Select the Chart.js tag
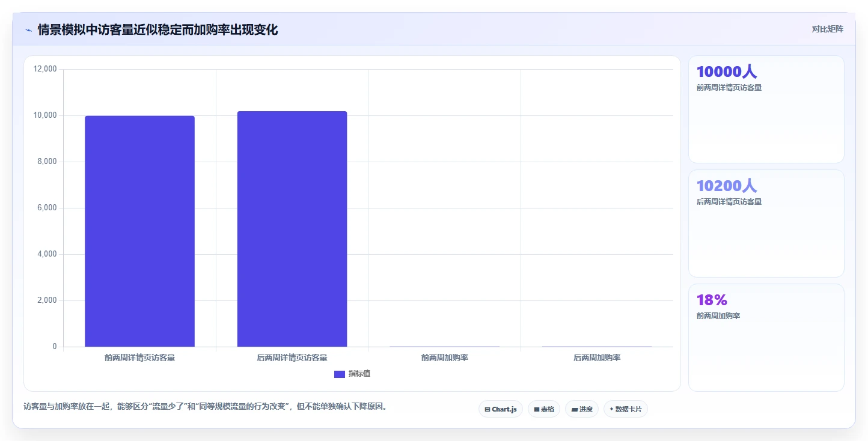This screenshot has height=441, width=868. click(501, 409)
